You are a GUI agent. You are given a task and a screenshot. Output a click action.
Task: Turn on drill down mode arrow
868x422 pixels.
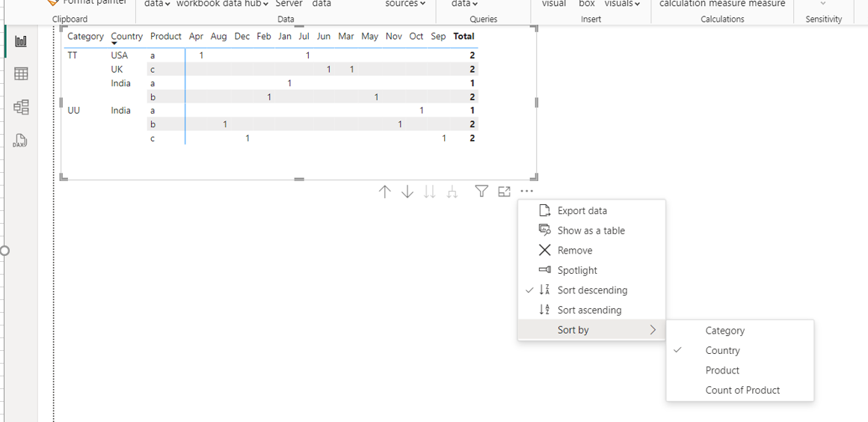click(x=407, y=192)
